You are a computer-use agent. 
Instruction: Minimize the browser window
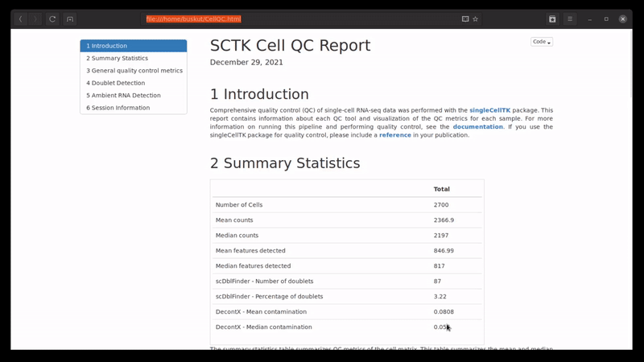pos(590,19)
